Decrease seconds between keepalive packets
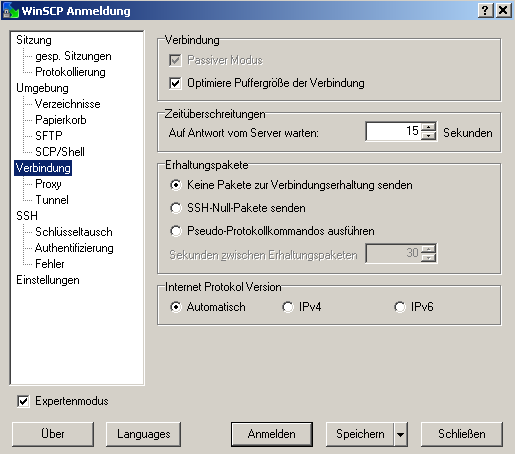The width and height of the screenshot is (515, 454). (x=428, y=258)
